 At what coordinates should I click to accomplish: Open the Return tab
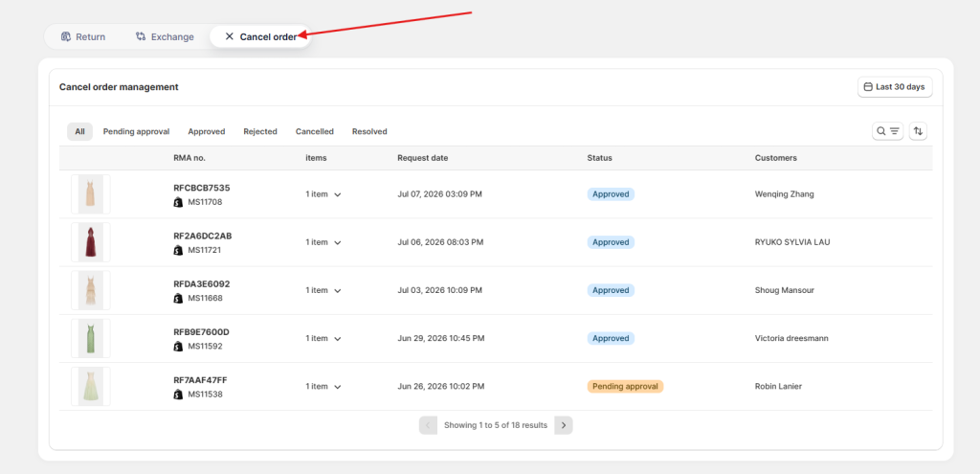point(83,37)
